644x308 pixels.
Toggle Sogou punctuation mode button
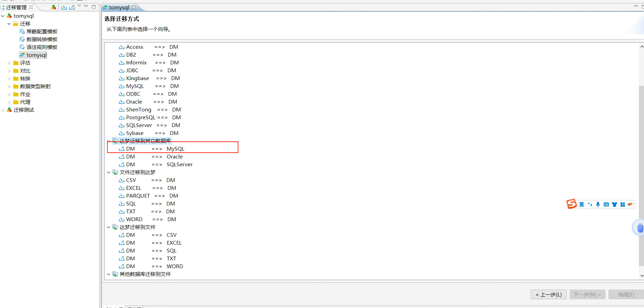coord(590,204)
